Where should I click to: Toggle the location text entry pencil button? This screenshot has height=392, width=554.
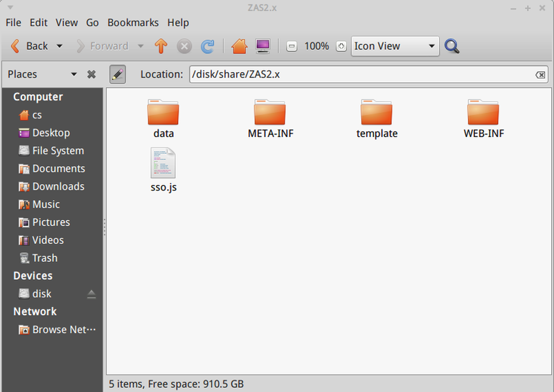pyautogui.click(x=118, y=74)
